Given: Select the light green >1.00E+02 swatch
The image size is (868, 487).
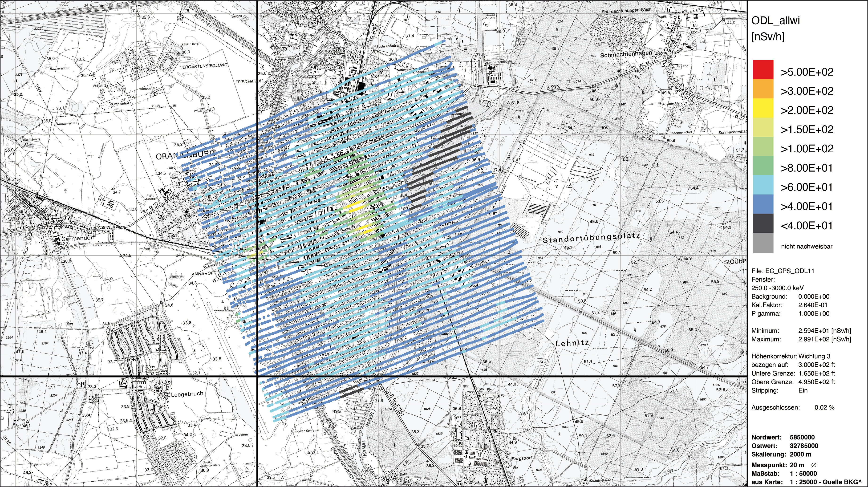Looking at the screenshot, I should (x=763, y=146).
